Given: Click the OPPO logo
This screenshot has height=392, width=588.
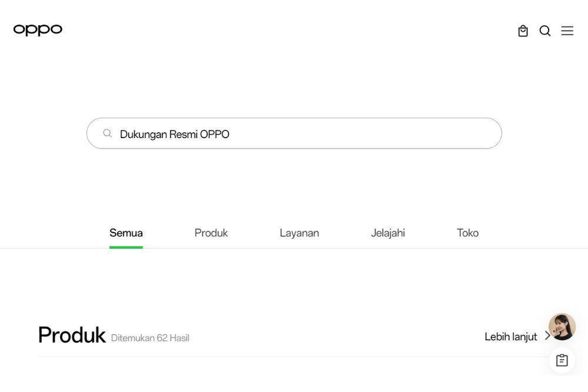Looking at the screenshot, I should click(38, 29).
